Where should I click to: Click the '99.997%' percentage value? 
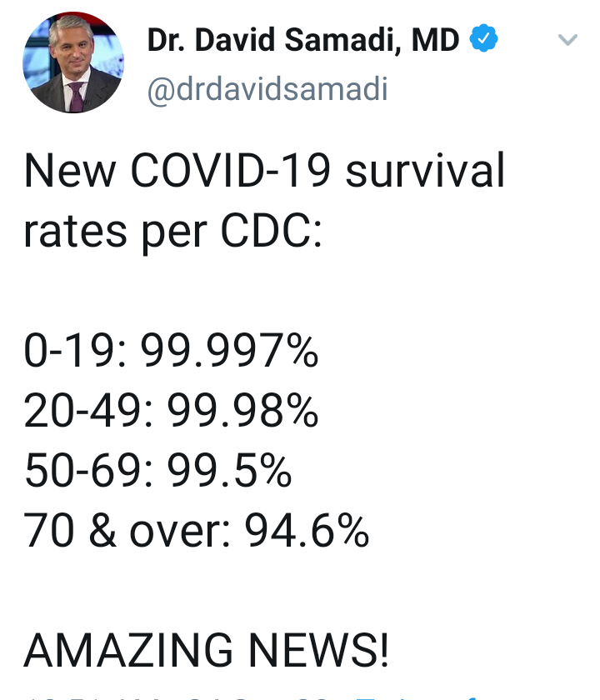(x=229, y=351)
